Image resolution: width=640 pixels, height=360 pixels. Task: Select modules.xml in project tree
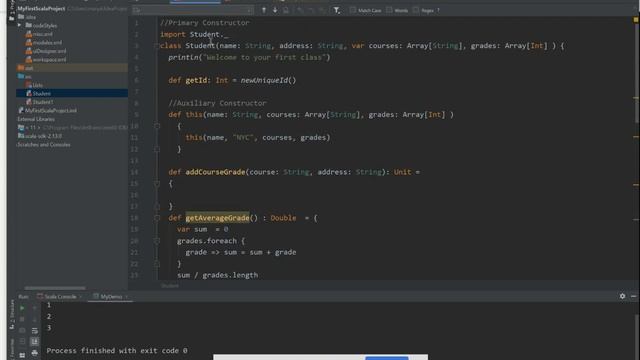coord(47,42)
